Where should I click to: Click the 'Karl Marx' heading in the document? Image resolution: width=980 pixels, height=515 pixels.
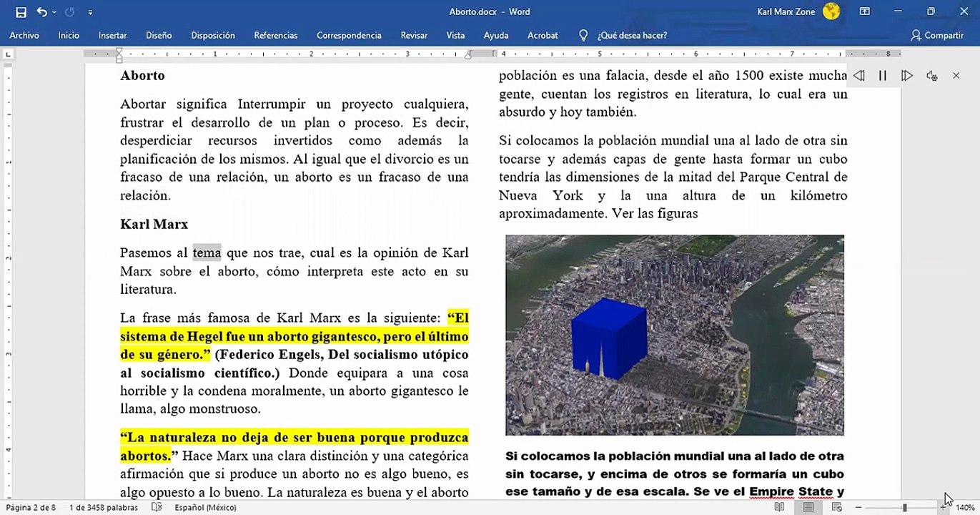(154, 224)
